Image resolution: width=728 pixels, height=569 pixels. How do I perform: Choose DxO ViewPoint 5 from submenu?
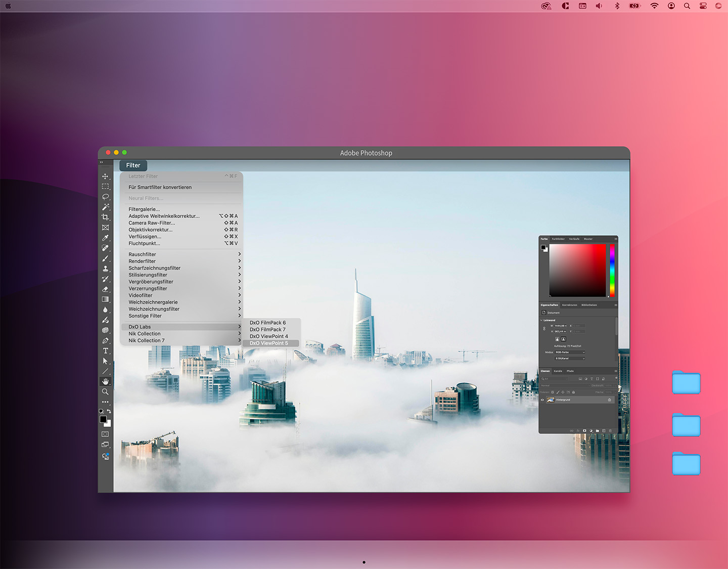[269, 343]
